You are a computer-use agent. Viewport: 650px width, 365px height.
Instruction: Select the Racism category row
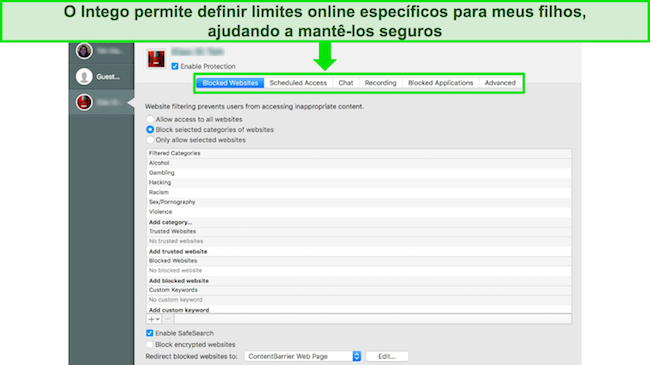coord(359,192)
